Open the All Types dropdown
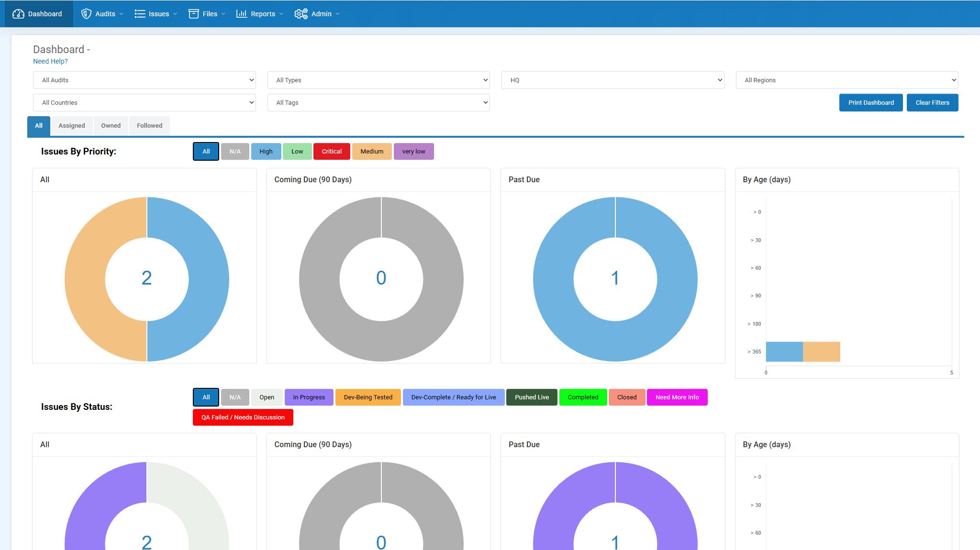The height and width of the screenshot is (550, 980). tap(379, 80)
